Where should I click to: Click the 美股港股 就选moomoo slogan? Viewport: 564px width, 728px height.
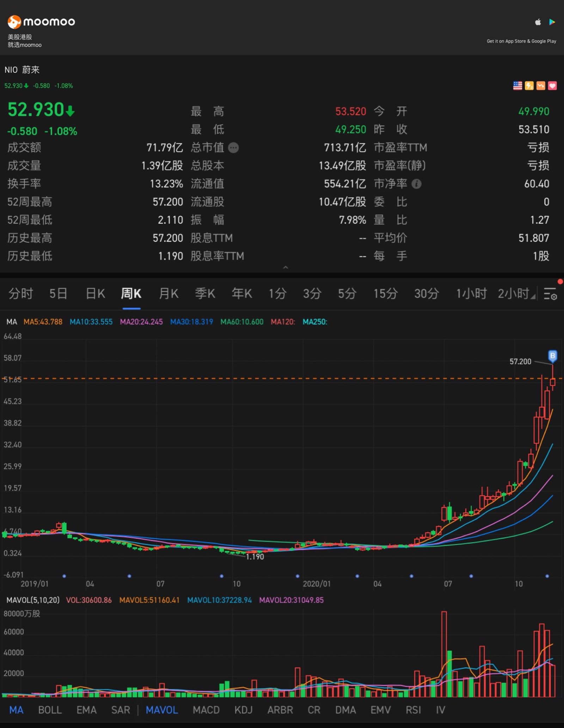pos(25,41)
